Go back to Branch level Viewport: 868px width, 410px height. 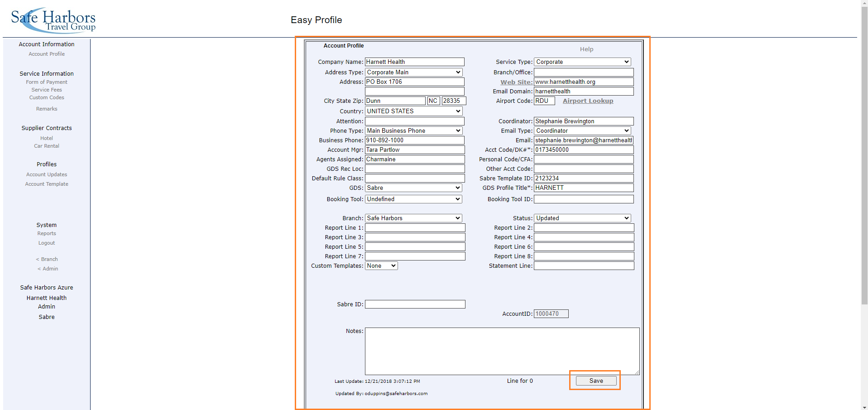click(47, 259)
